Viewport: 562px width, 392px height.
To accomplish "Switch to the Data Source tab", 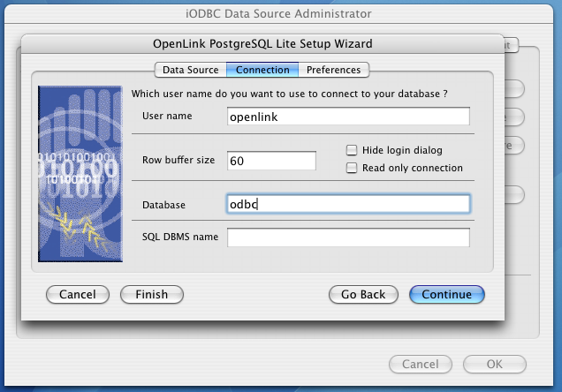I will coord(190,70).
